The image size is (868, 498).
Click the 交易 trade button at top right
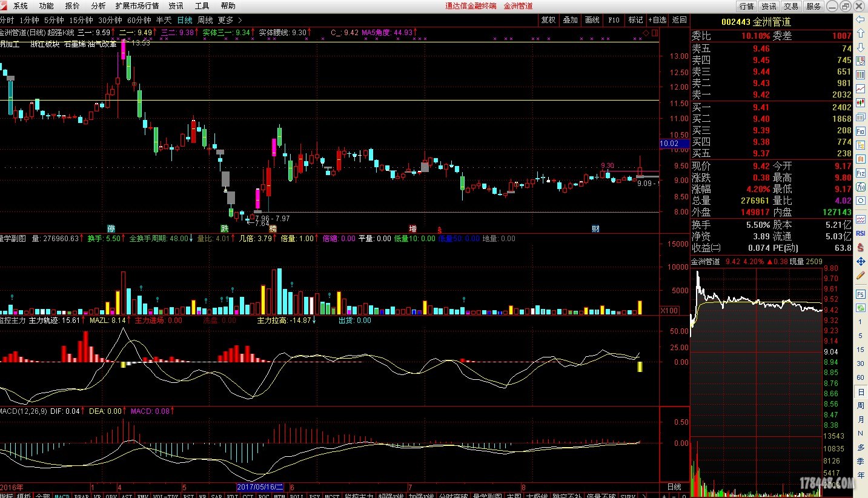point(791,6)
